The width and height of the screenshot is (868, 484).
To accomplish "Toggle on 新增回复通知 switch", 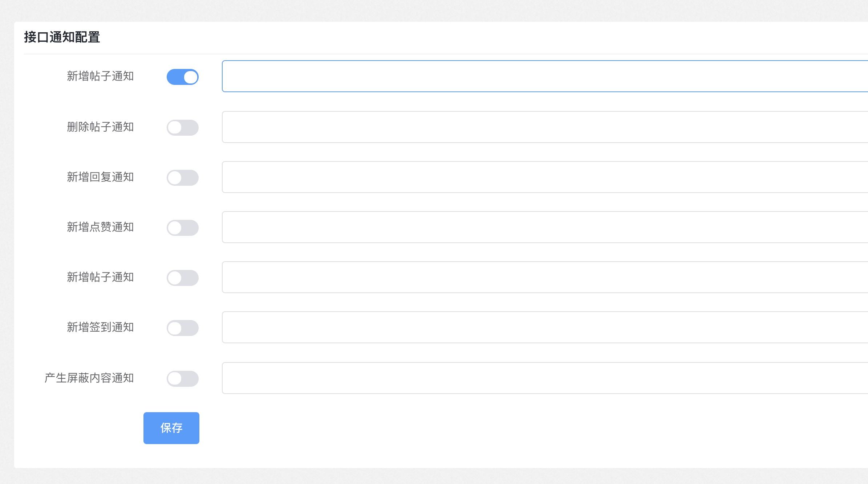I will 183,178.
